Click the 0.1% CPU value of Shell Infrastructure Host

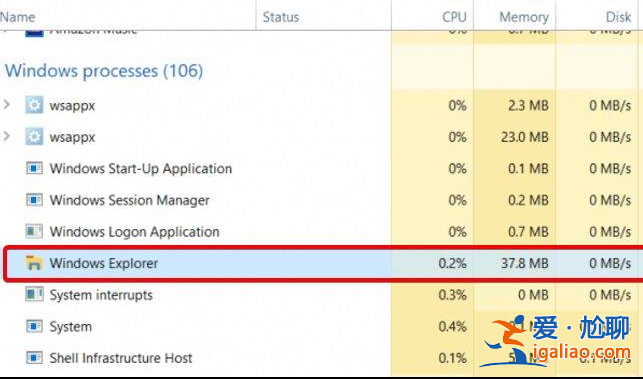(452, 358)
